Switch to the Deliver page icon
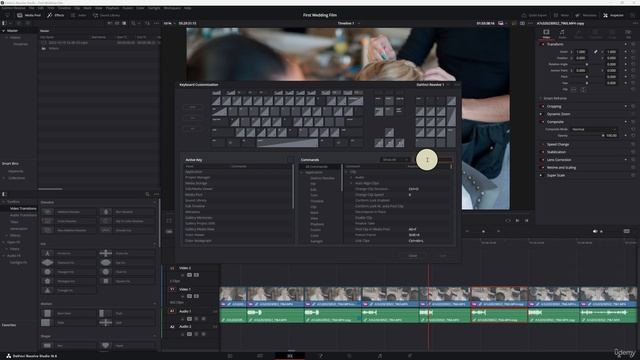The height and width of the screenshot is (360, 640). [x=410, y=356]
